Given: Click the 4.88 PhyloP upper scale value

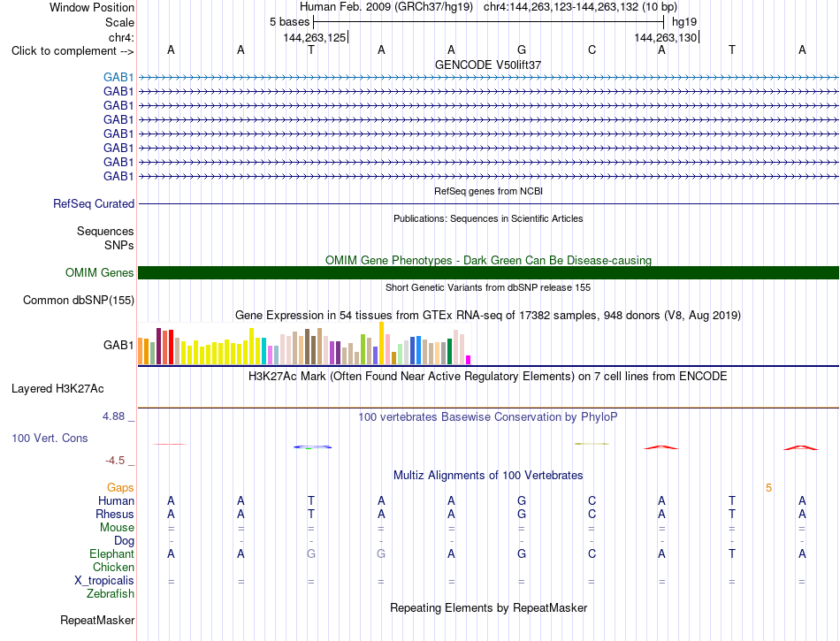Looking at the screenshot, I should click(113, 416).
